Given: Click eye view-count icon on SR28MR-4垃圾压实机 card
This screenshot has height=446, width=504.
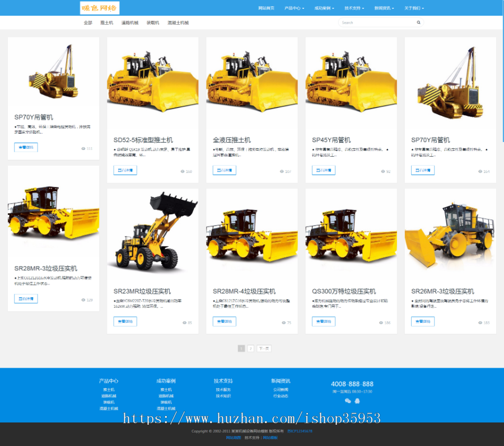Looking at the screenshot, I should [284, 323].
